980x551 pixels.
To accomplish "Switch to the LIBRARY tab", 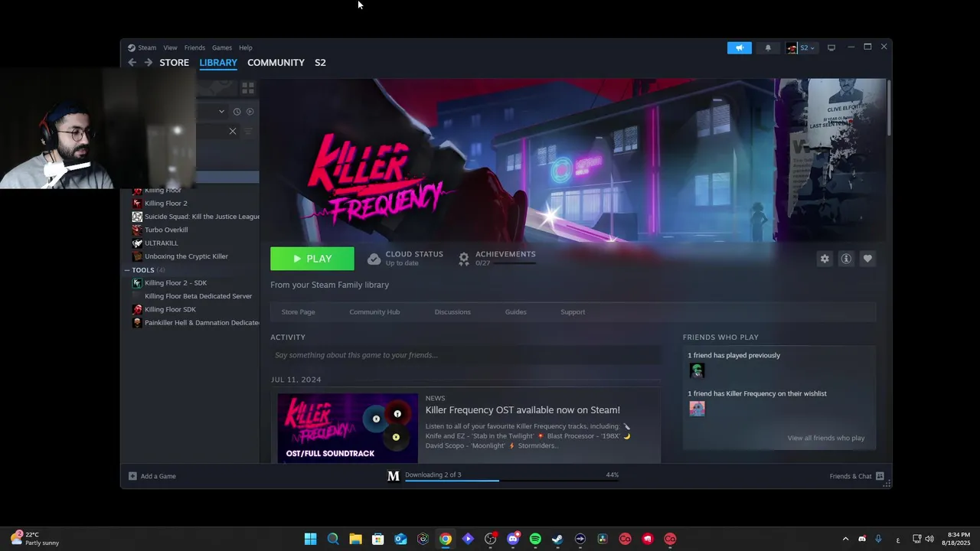I will click(218, 63).
